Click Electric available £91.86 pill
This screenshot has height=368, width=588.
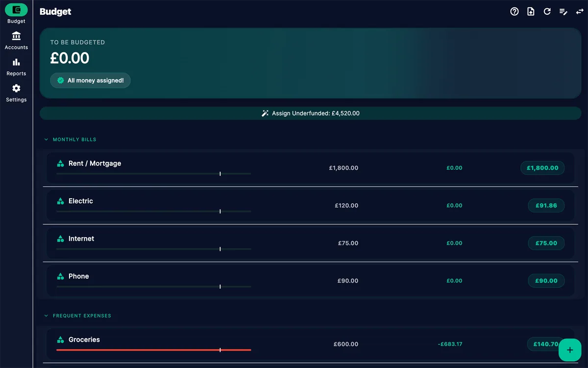click(x=546, y=206)
